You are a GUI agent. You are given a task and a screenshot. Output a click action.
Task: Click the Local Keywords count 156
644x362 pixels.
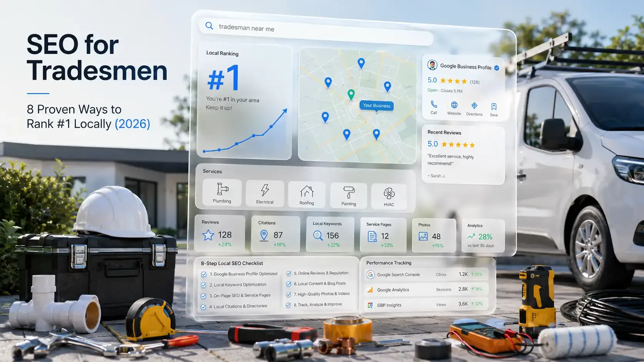(x=332, y=235)
